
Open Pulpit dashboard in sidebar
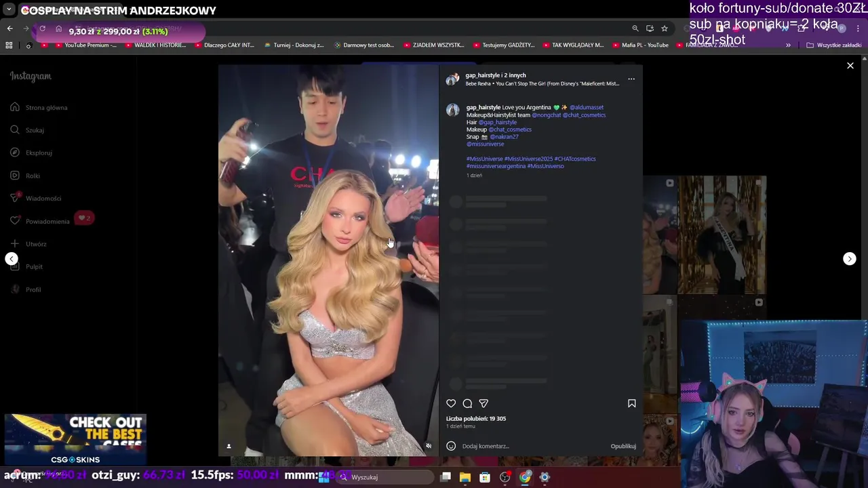pos(27,266)
